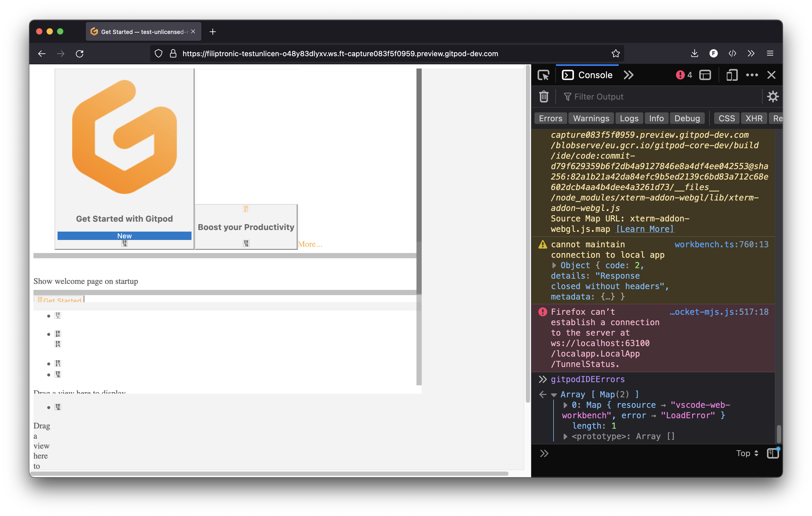
Task: Show more devtools tabs chevron
Action: 629,75
